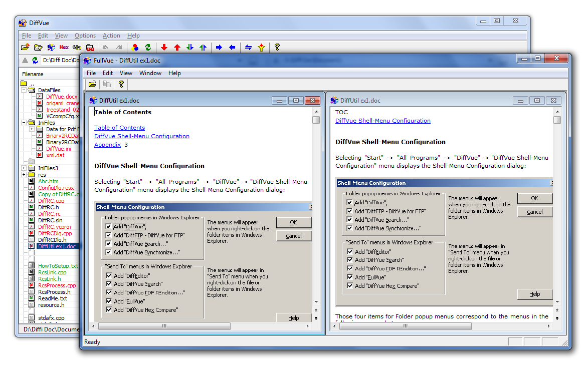Toggle Add "DiffVue Synchronize..." checkbox in right pane
The image size is (588, 366).
[349, 228]
